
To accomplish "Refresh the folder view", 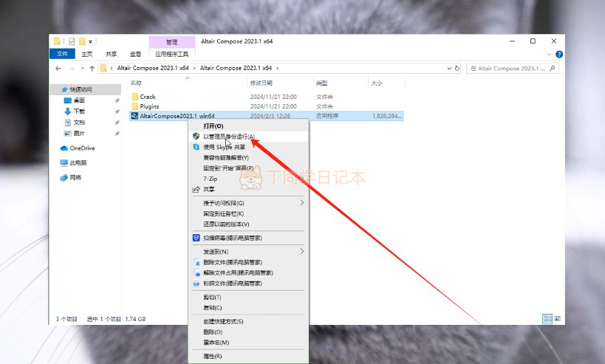I will click(x=457, y=68).
